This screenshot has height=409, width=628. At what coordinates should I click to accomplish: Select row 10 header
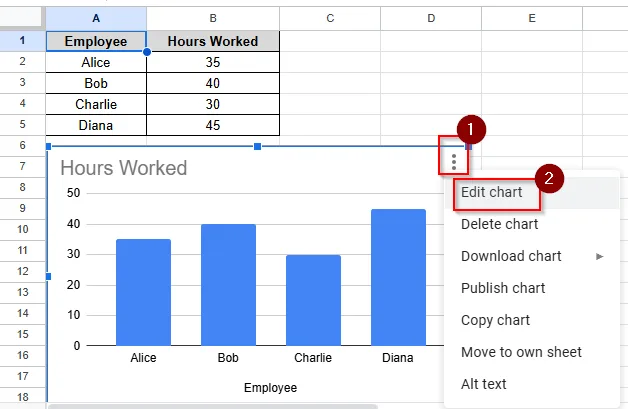click(22, 230)
